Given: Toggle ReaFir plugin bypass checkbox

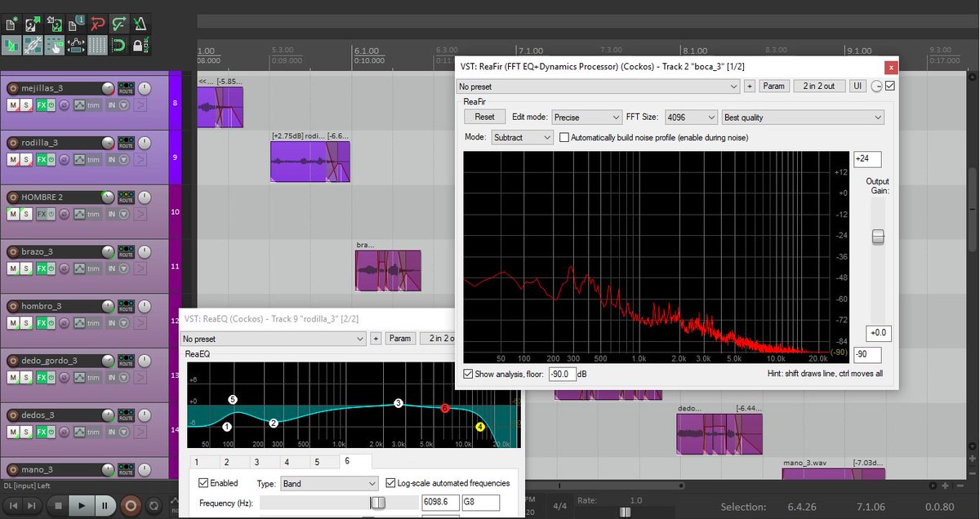Looking at the screenshot, I should point(890,86).
